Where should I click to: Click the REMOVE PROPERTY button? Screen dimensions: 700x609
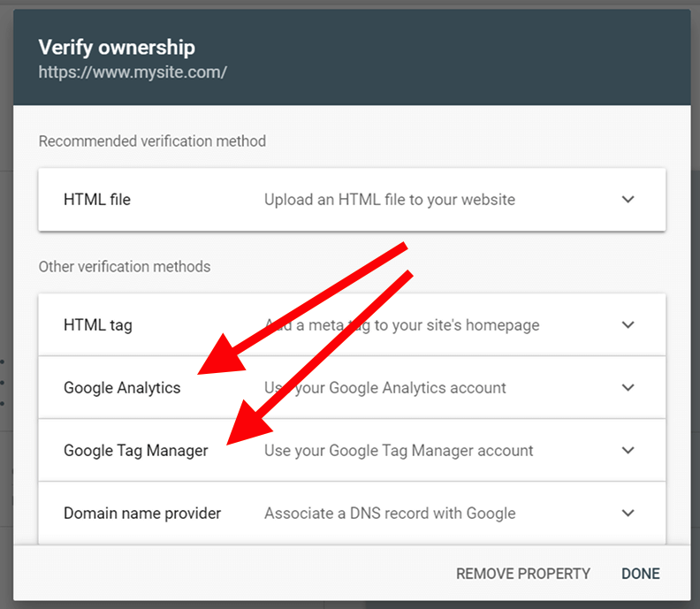[x=523, y=574]
